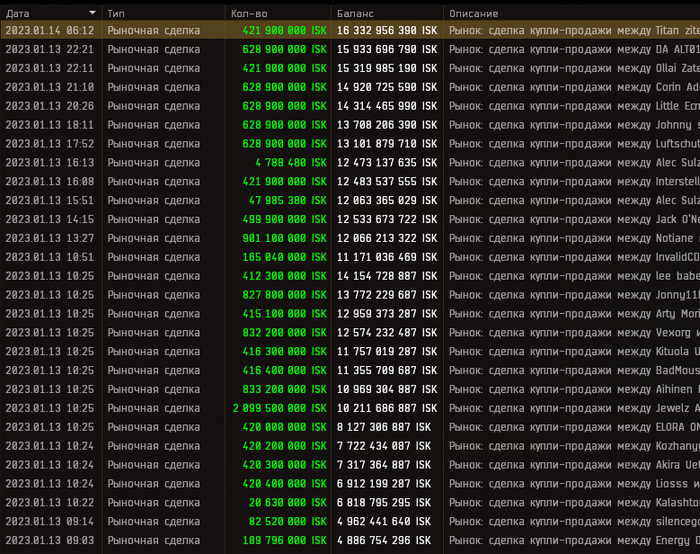
Task: Click description mentioning Little Ecn
Action: coord(574,106)
